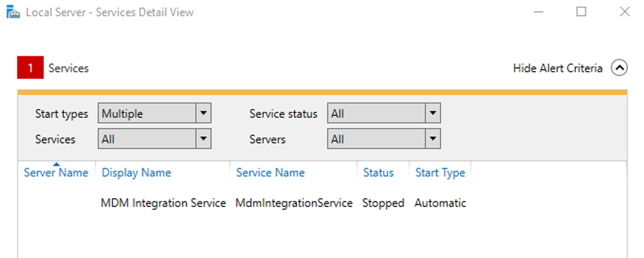The image size is (644, 258).
Task: Click the Hide Alert Criteria link
Action: pos(558,68)
